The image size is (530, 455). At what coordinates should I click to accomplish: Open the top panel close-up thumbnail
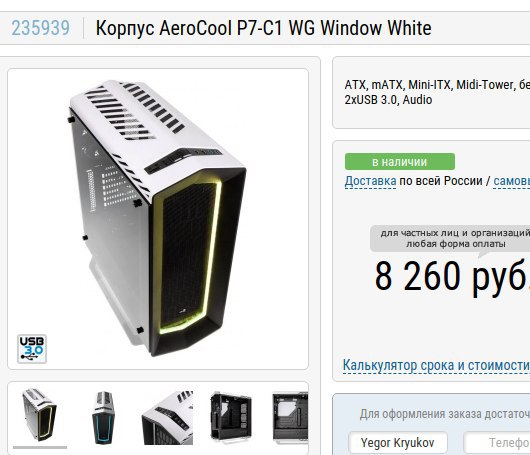(167, 417)
